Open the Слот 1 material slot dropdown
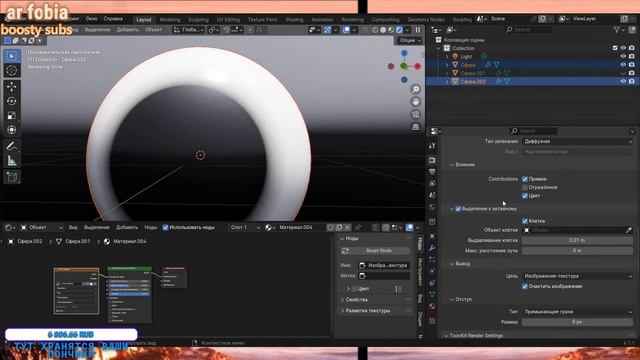Screen dimensions: 640x360 click(x=245, y=227)
